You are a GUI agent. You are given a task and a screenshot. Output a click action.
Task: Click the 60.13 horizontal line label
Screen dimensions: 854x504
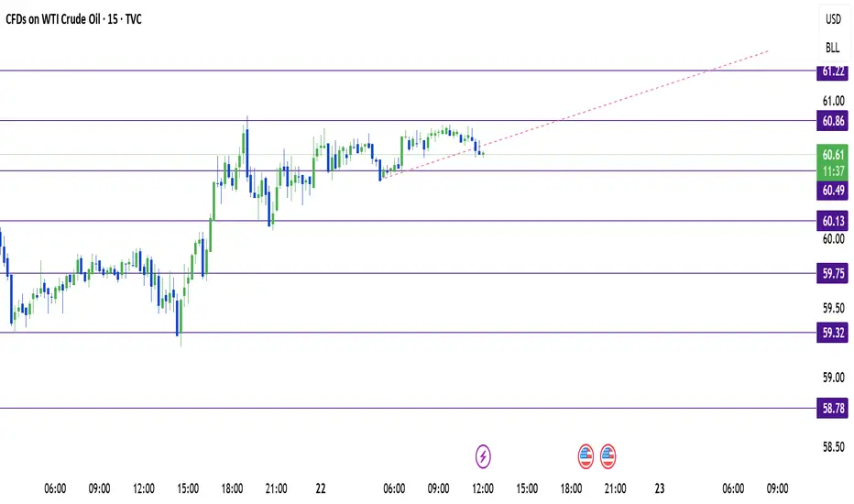pyautogui.click(x=833, y=221)
